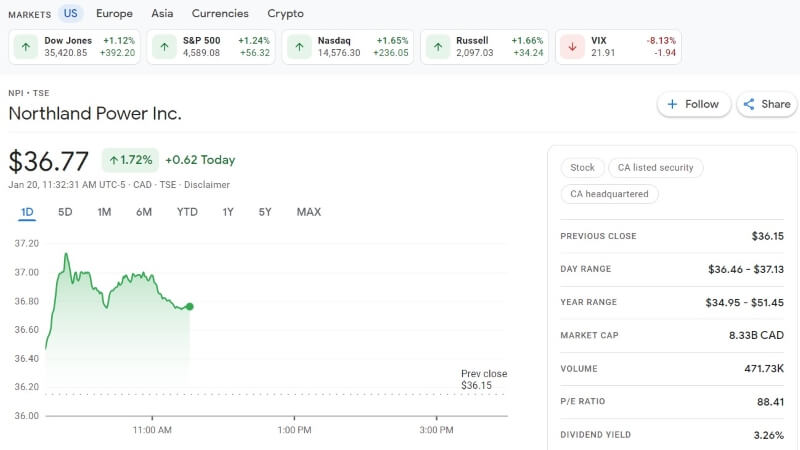This screenshot has width=800, height=450.
Task: Click the P/E Ratio value 88.41
Action: 770,402
